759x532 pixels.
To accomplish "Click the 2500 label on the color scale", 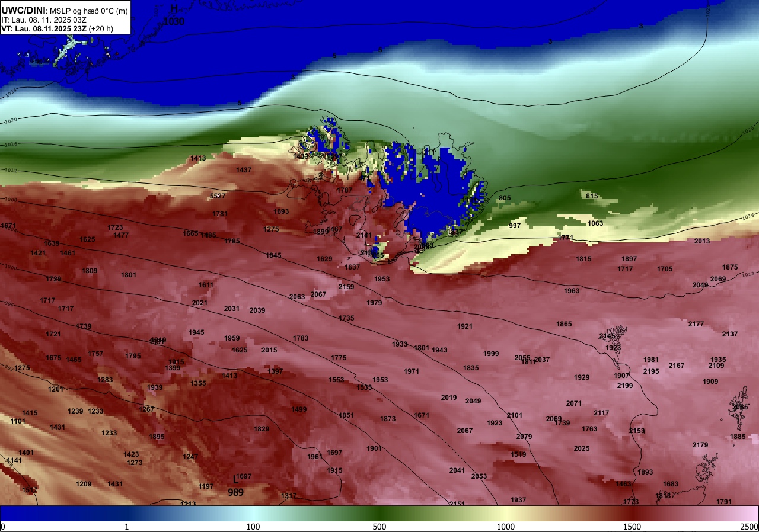I will pyautogui.click(x=750, y=527).
